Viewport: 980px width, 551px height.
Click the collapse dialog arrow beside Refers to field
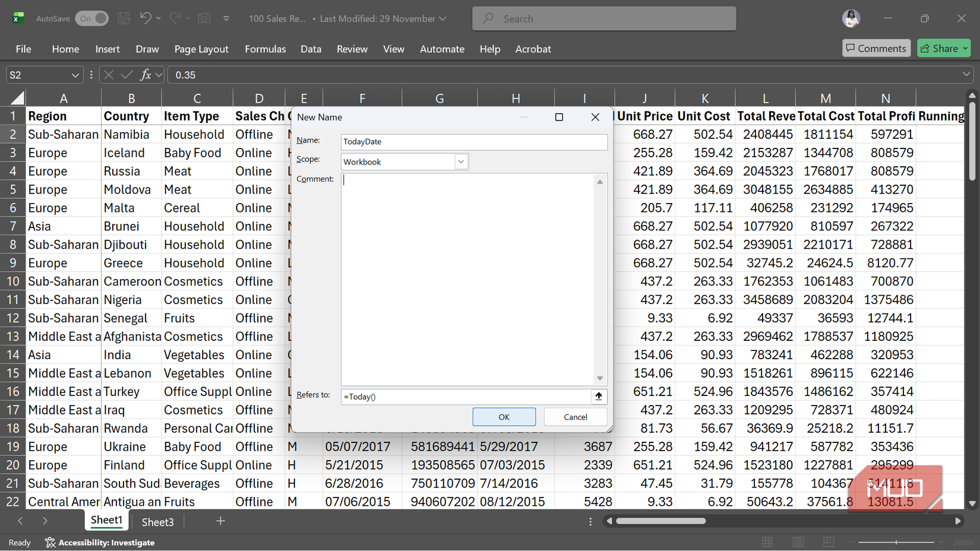coord(599,396)
